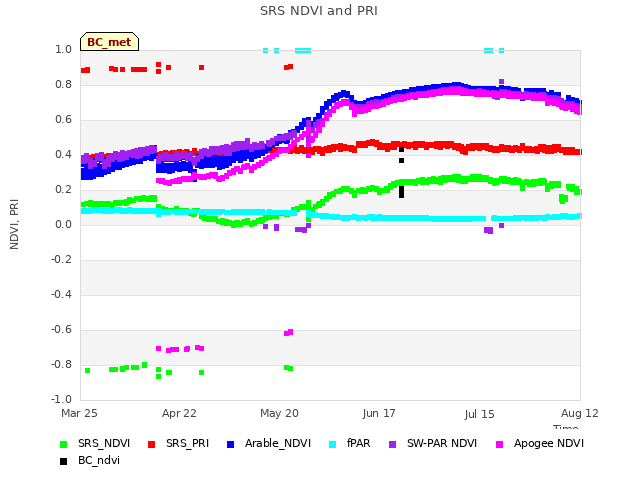Click the Jun 17 x-axis date label
The image size is (640, 480).
[x=379, y=413]
